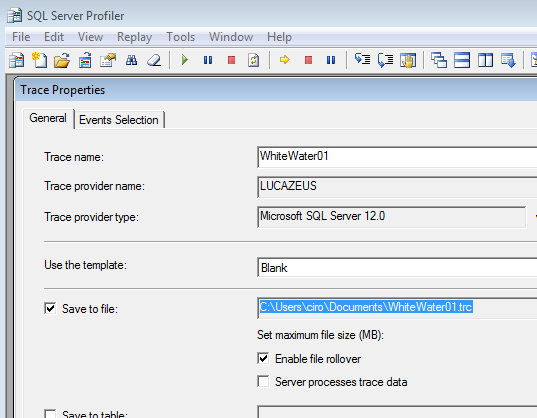The width and height of the screenshot is (537, 418).
Task: Open the Tools menu
Action: point(180,37)
